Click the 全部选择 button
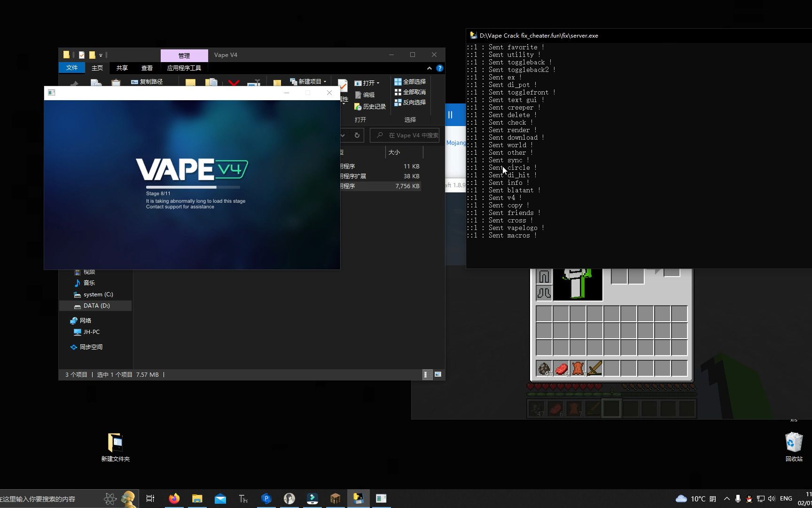812x508 pixels. [x=410, y=81]
